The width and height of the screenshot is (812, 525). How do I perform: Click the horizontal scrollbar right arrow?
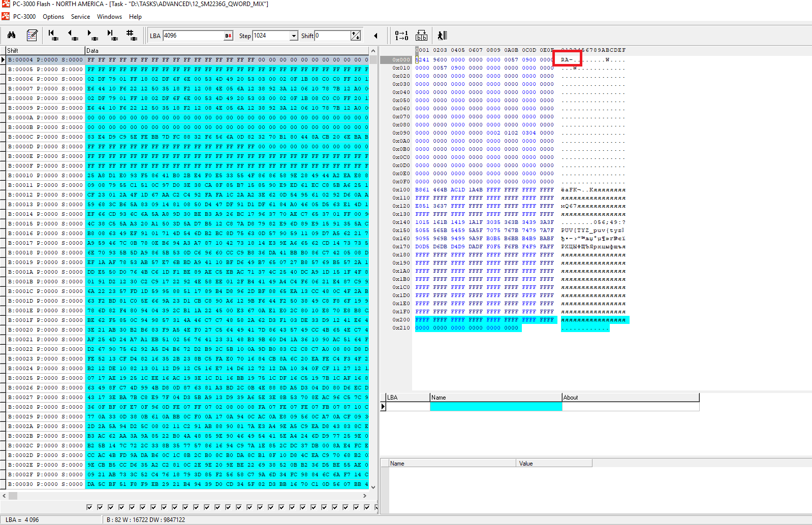click(364, 496)
